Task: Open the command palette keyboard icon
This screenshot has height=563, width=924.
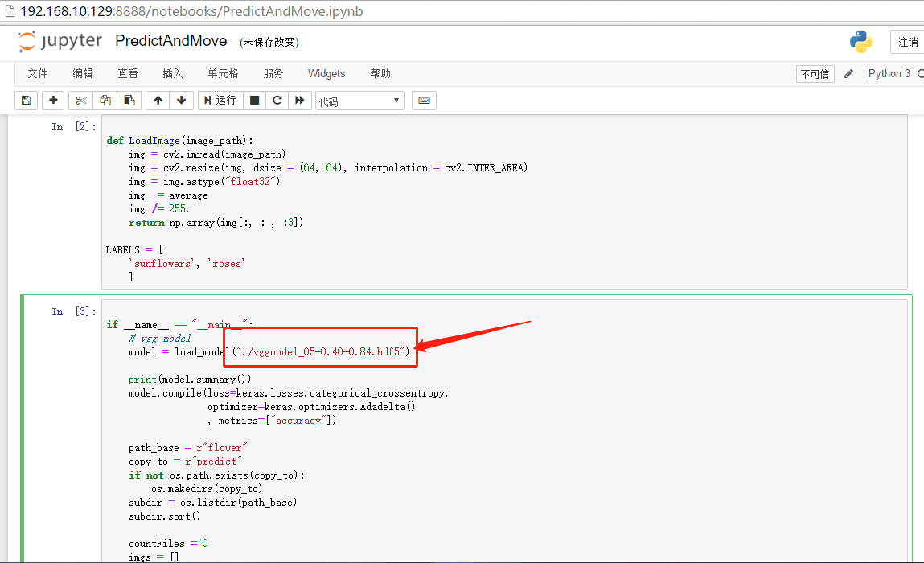Action: click(x=424, y=101)
